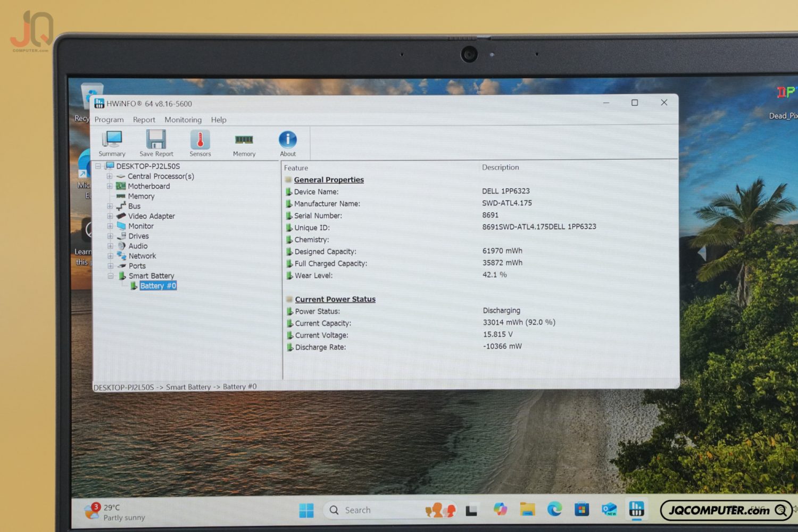Select the Memory tree item
The height and width of the screenshot is (532, 798).
pos(141,196)
